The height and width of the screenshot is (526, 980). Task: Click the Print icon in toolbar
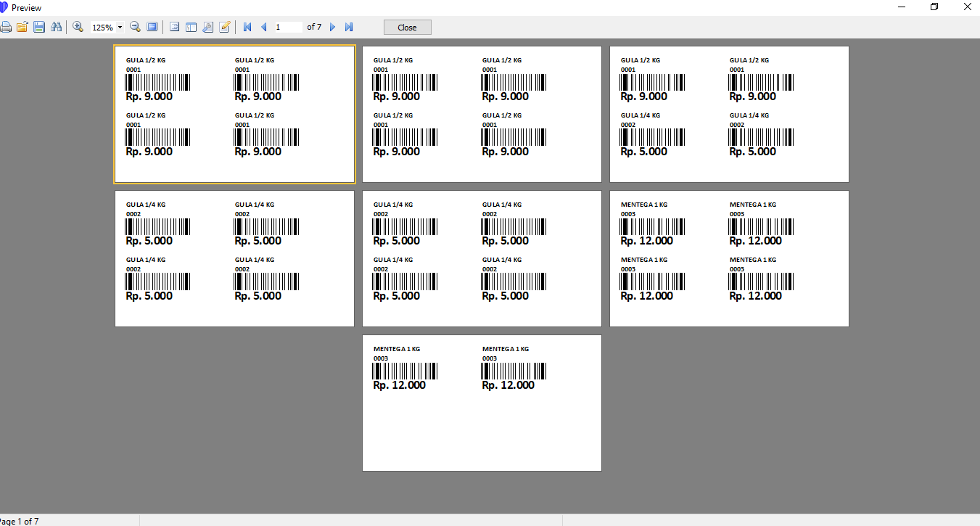click(x=5, y=27)
